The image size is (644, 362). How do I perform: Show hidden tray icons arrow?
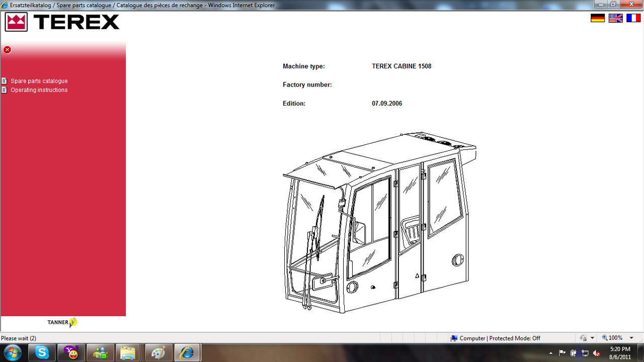tap(551, 353)
